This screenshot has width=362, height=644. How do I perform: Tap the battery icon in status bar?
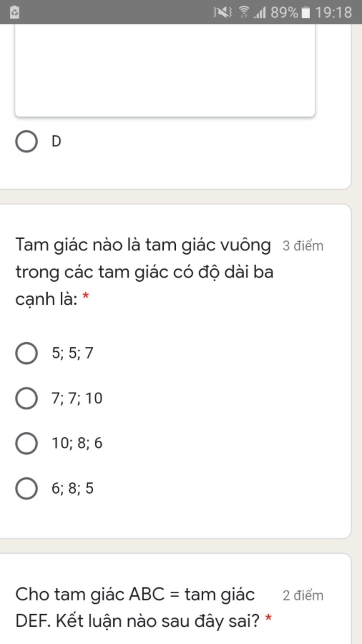306,13
